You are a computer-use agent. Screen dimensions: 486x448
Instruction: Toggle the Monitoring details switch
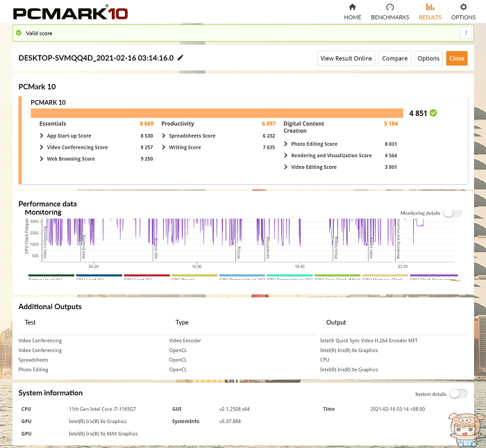452,213
